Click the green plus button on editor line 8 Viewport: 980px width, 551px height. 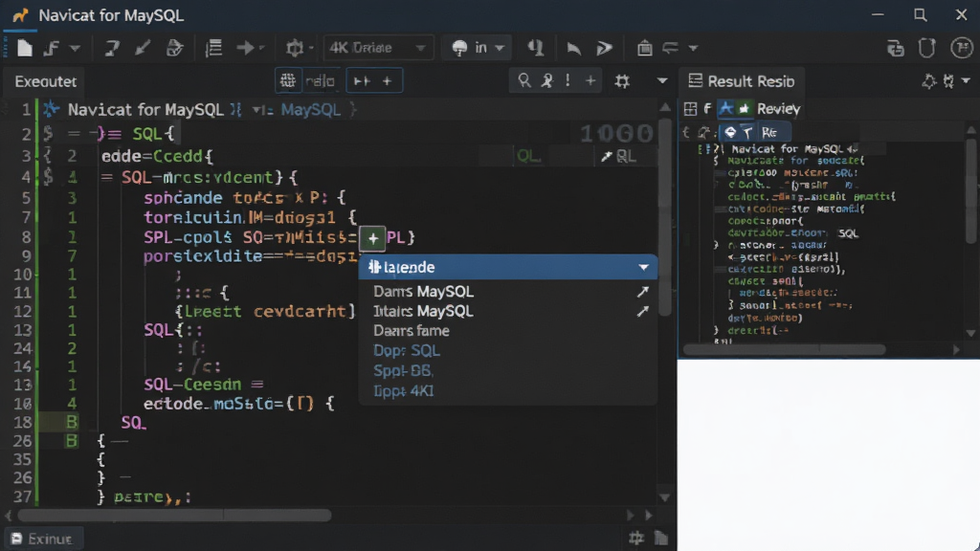(372, 238)
